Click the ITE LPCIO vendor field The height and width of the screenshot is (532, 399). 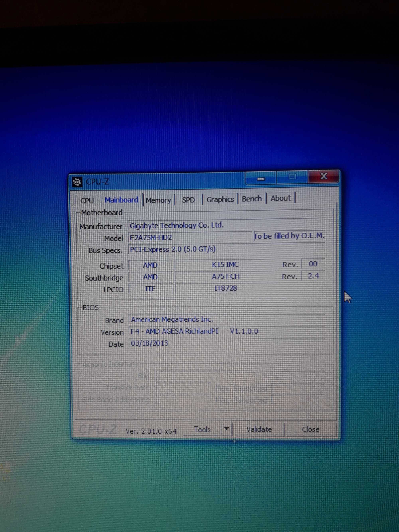151,289
